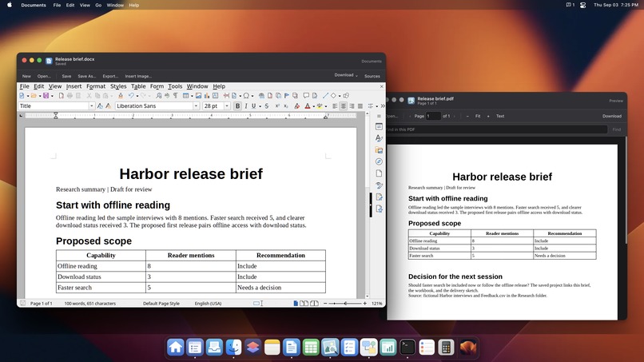Open the Table menu in Writer
The image size is (644, 362).
click(x=138, y=86)
